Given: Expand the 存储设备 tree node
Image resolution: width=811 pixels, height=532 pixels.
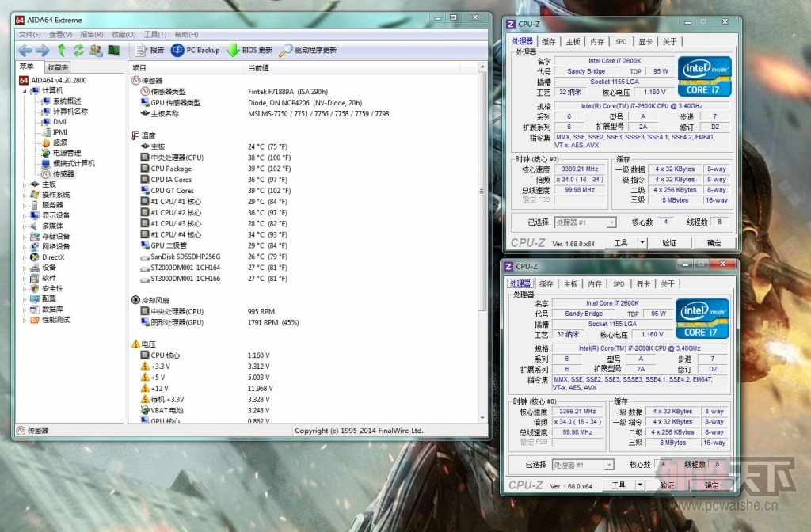Looking at the screenshot, I should pyautogui.click(x=25, y=236).
